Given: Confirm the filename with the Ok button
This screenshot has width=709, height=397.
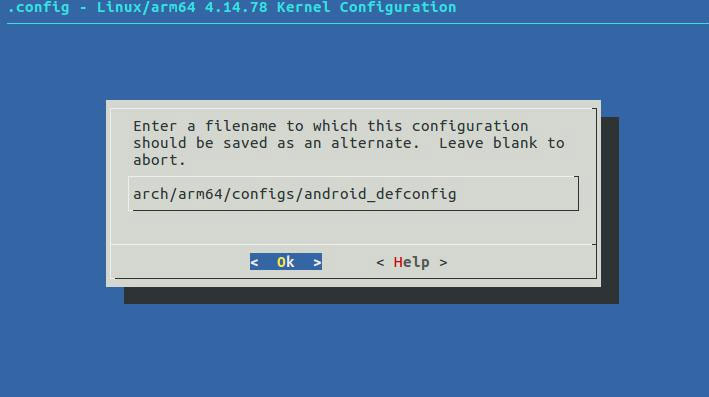Looking at the screenshot, I should pos(286,262).
